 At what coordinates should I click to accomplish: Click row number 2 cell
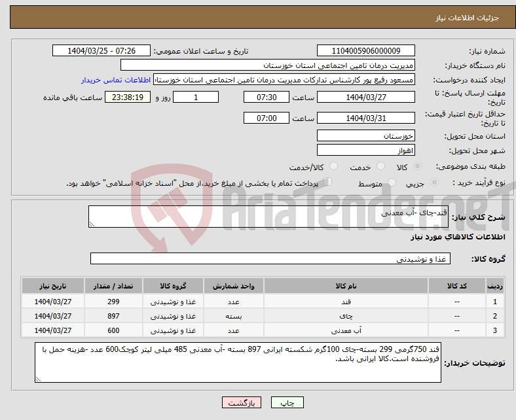(x=495, y=316)
